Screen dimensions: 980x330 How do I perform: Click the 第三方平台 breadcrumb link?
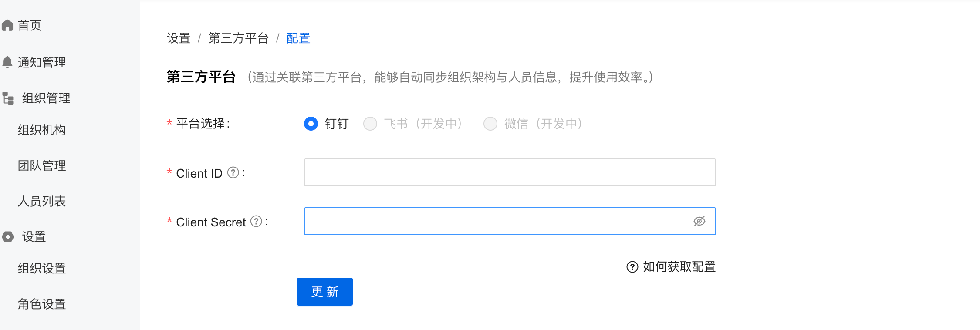click(238, 38)
